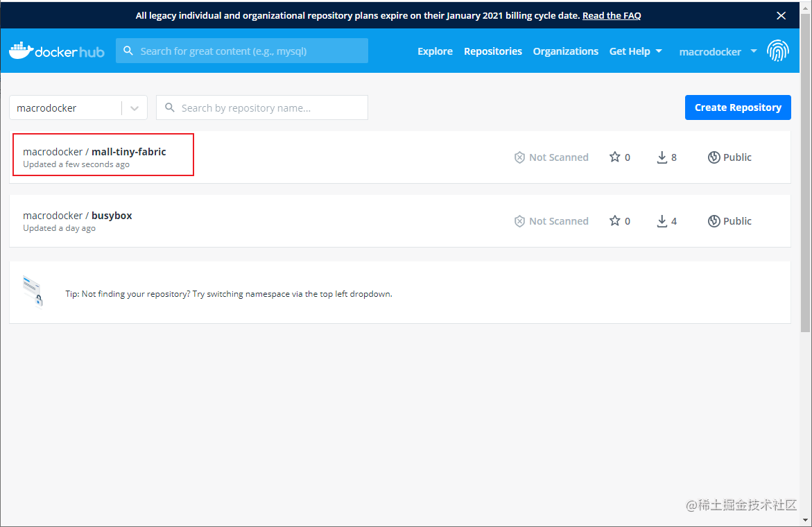Click the Public globe icon for mall-tiny-fabric

point(714,157)
